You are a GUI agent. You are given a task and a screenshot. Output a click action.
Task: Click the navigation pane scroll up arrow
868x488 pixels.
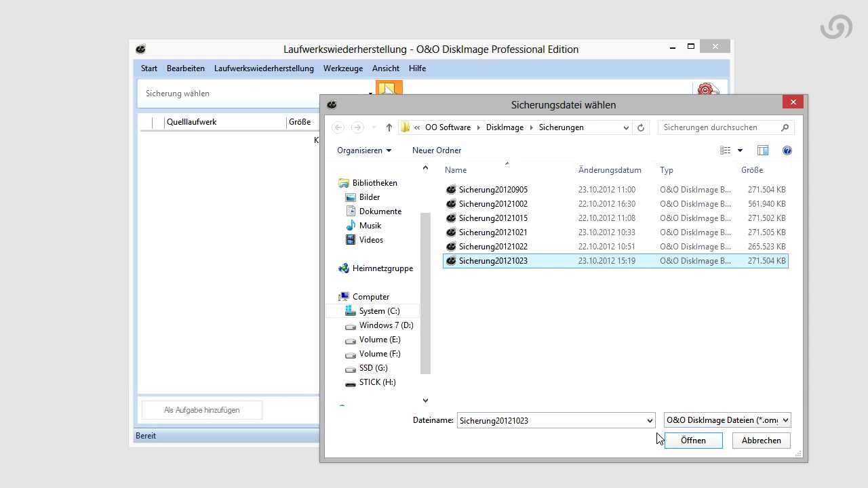(425, 167)
